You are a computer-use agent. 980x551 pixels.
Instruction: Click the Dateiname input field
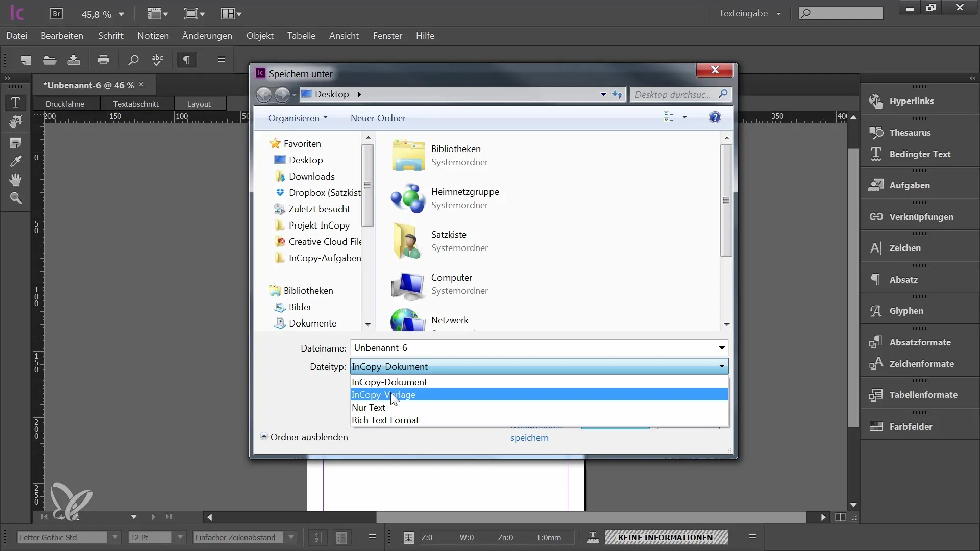[x=536, y=348]
